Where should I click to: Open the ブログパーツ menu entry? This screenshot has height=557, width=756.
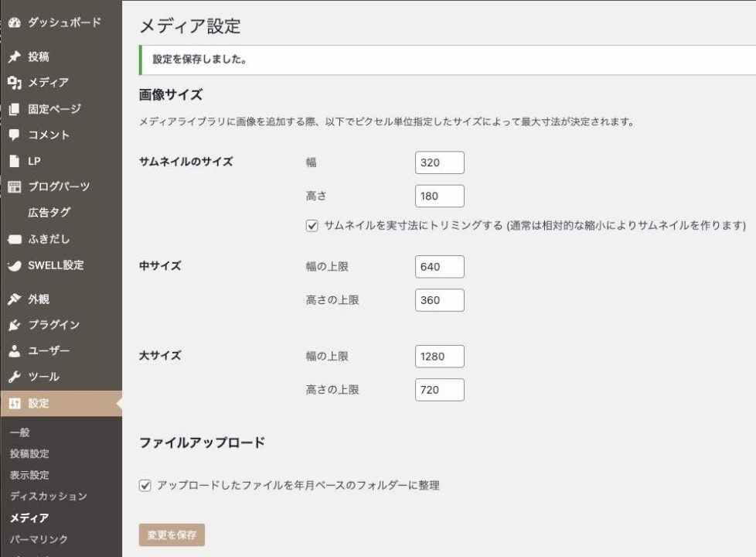click(x=59, y=186)
